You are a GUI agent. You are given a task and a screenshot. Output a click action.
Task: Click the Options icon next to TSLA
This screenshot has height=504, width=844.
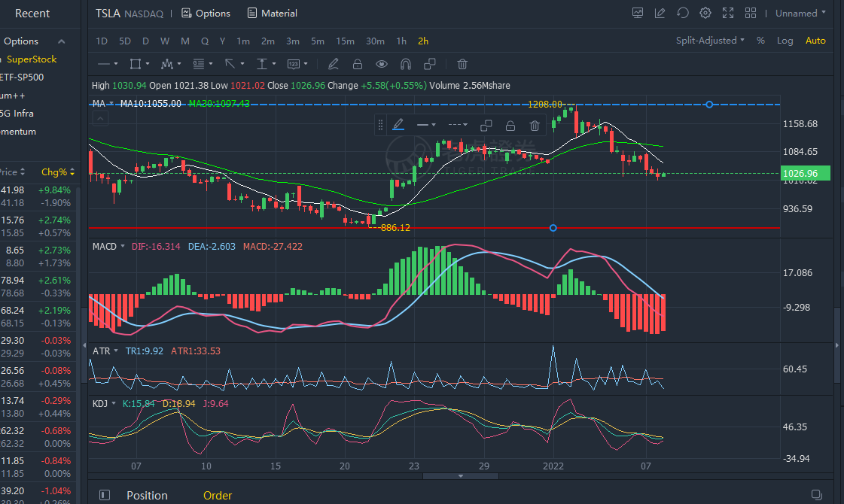186,13
